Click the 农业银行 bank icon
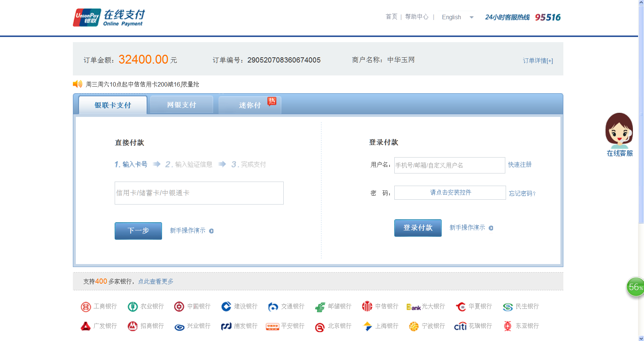Image resolution: width=644 pixels, height=341 pixels. [x=133, y=307]
